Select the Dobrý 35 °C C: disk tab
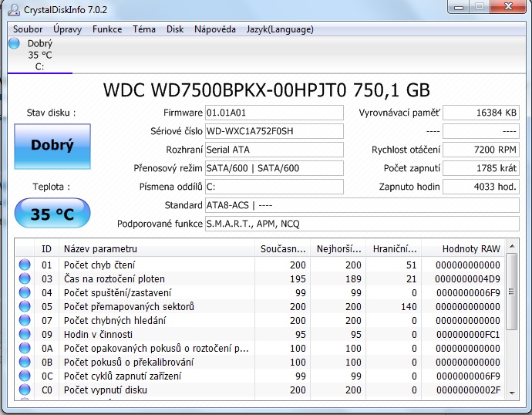 (39, 55)
